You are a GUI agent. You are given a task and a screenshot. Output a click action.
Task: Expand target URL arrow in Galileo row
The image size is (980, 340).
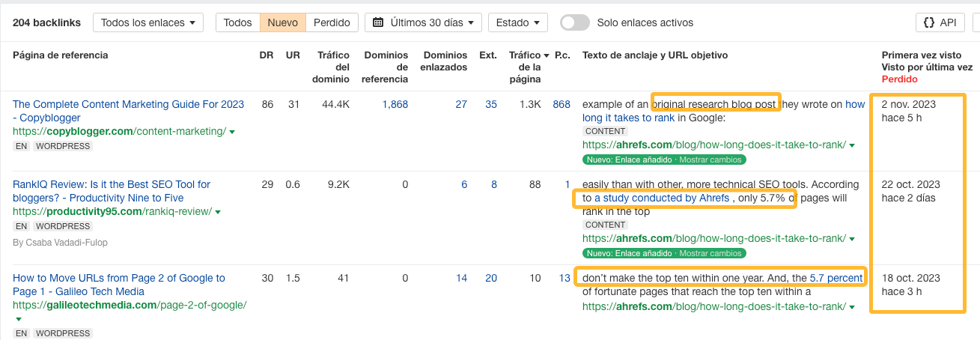(x=852, y=306)
